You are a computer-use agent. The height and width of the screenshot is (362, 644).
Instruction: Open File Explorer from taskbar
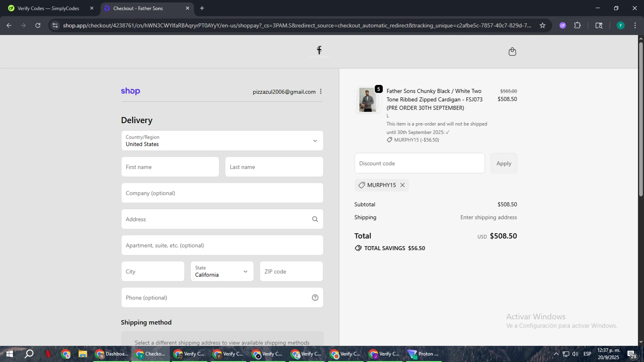83,354
